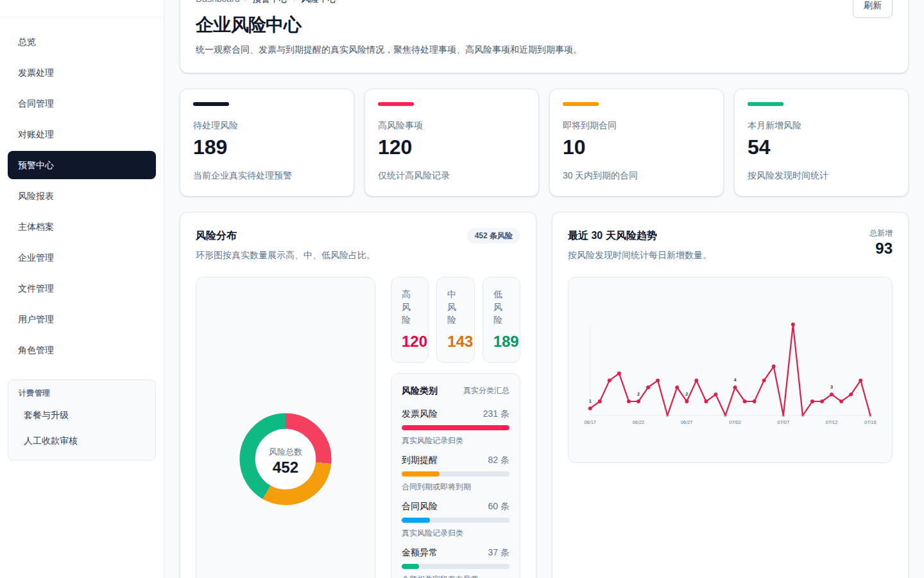Viewport: 924px width, 578px height.
Task: Click the 231 条 count
Action: 496,414
